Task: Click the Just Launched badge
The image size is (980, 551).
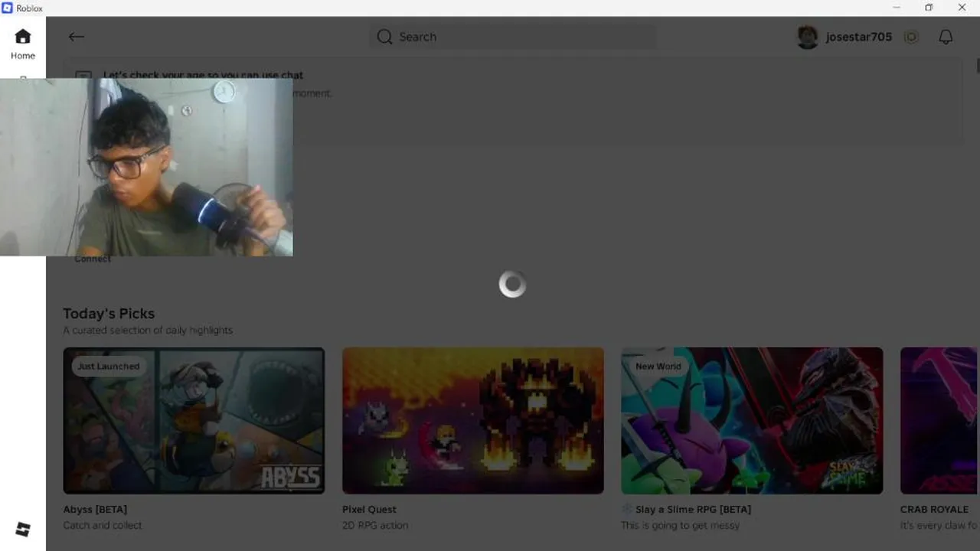Action: pos(108,367)
